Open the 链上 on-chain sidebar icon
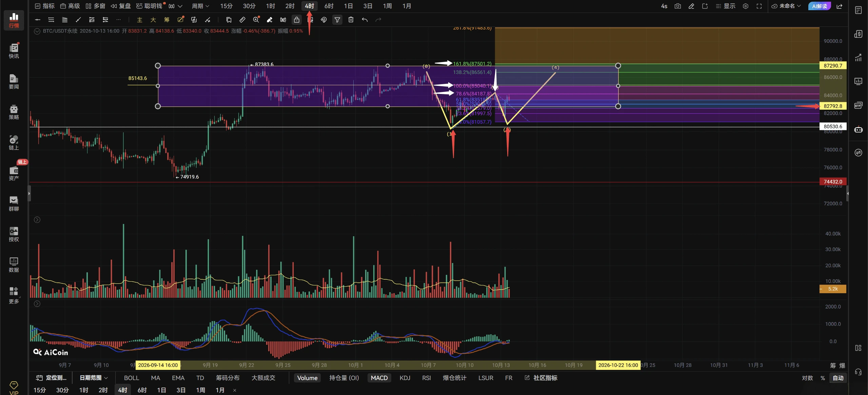 (x=14, y=143)
